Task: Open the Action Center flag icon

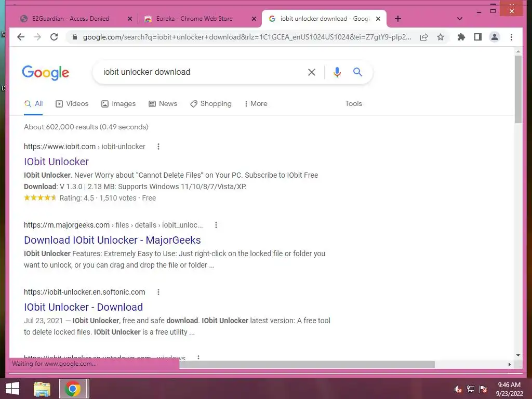Action: pos(483,389)
